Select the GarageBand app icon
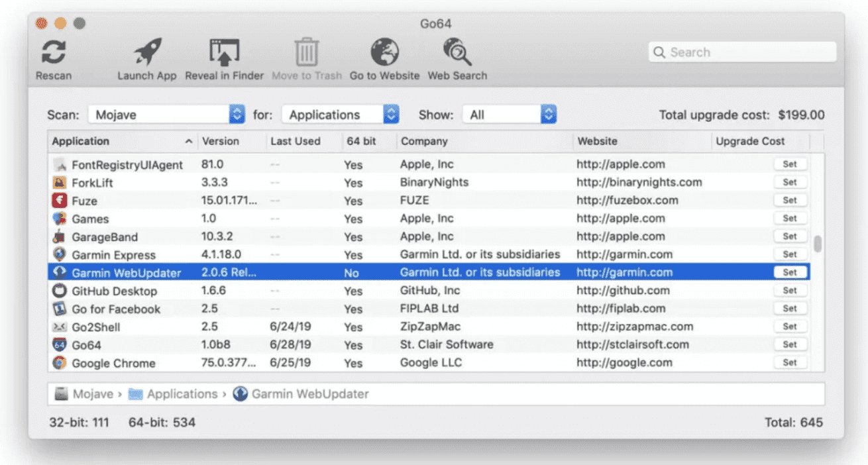Viewport: 868px width, 465px height. 60,236
